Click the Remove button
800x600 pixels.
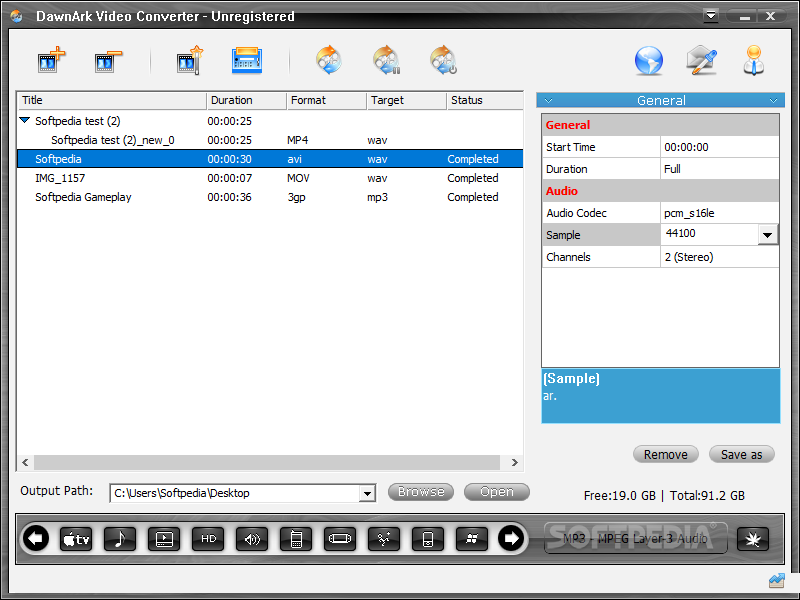(665, 454)
